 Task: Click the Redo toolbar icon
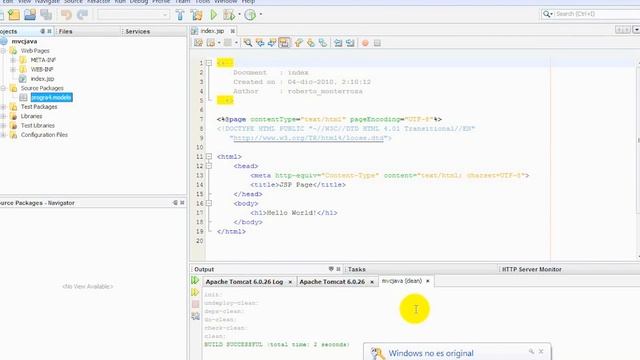click(82, 15)
